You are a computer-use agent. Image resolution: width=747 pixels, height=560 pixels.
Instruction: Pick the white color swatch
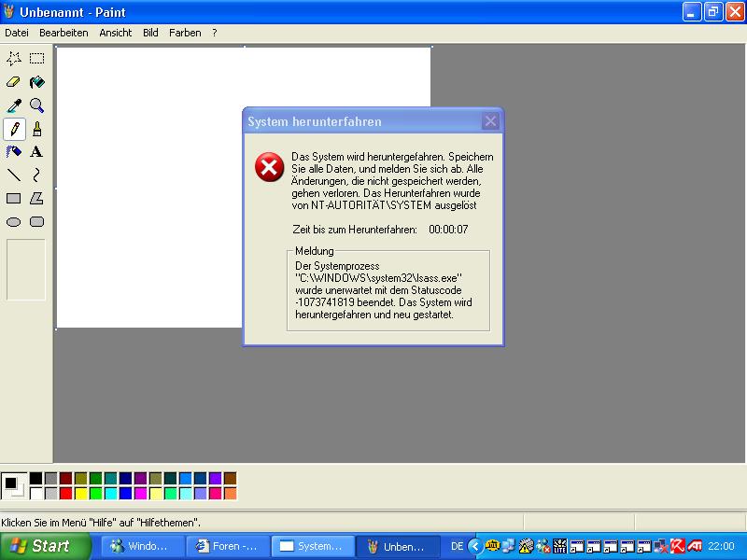pyautogui.click(x=35, y=493)
